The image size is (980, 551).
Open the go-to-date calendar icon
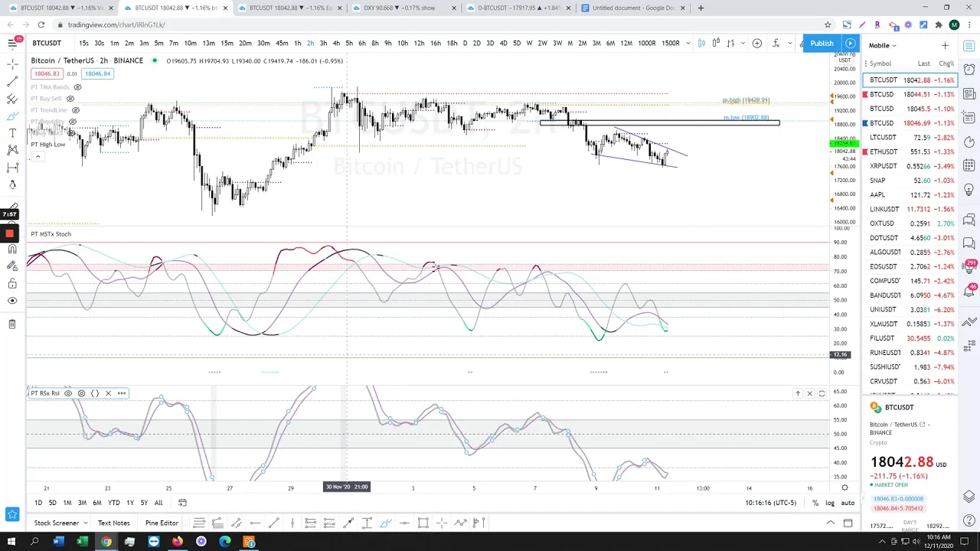[x=182, y=503]
